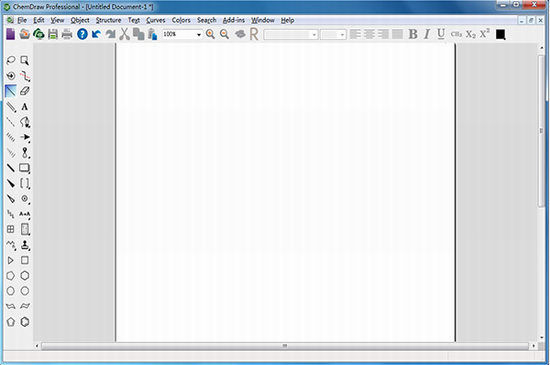Screen dimensions: 550x365
Task: Select the Table tool
Action: [11, 229]
